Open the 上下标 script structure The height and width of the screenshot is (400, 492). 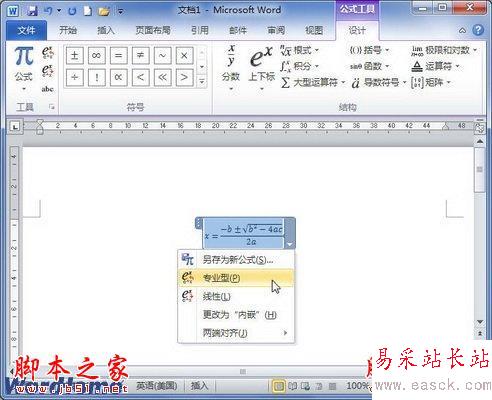pos(261,68)
